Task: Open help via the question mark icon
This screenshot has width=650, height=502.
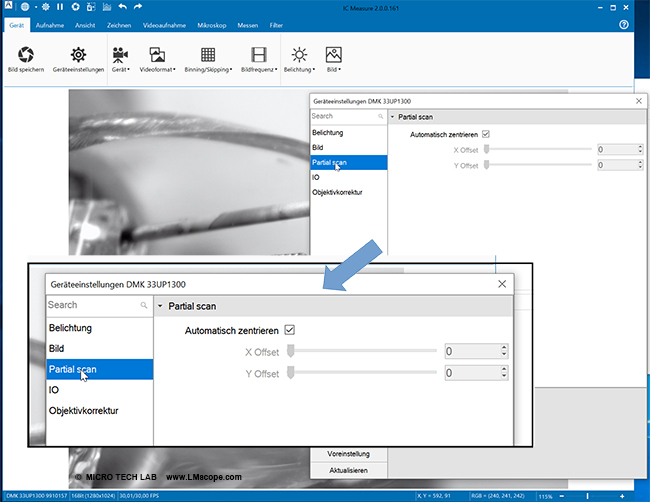Action: (x=624, y=23)
